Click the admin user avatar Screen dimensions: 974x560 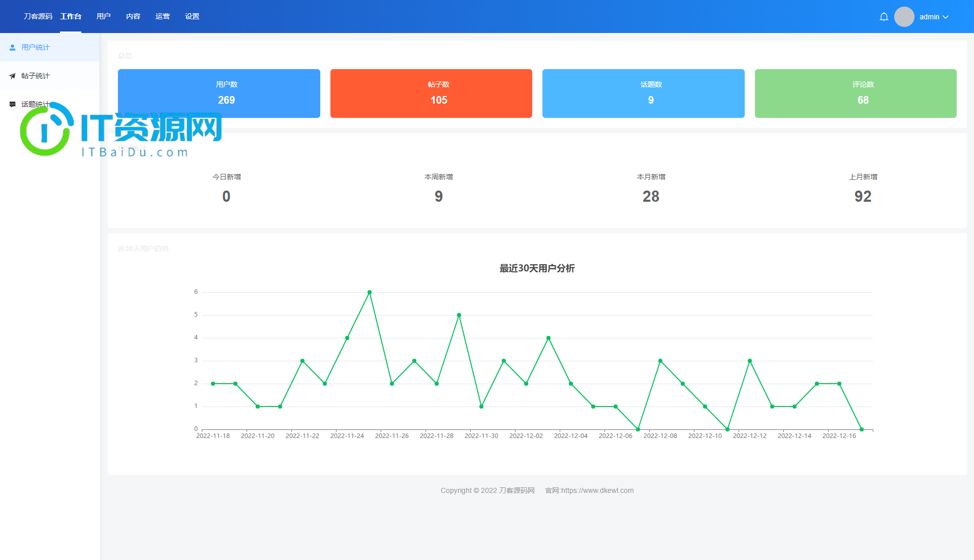tap(904, 17)
